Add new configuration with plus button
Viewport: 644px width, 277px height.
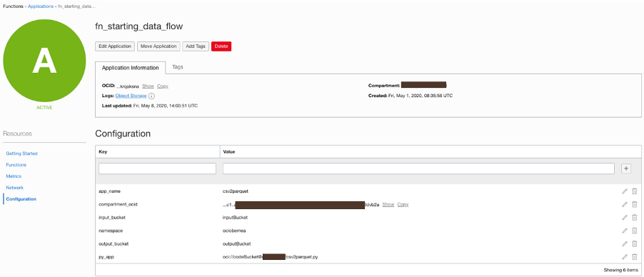click(x=626, y=168)
